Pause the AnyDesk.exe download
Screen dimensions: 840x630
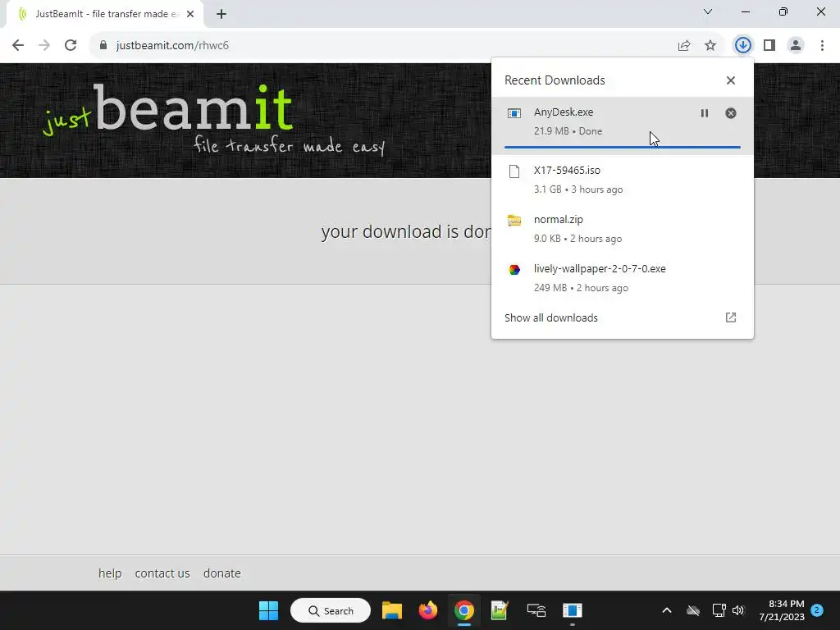705,113
